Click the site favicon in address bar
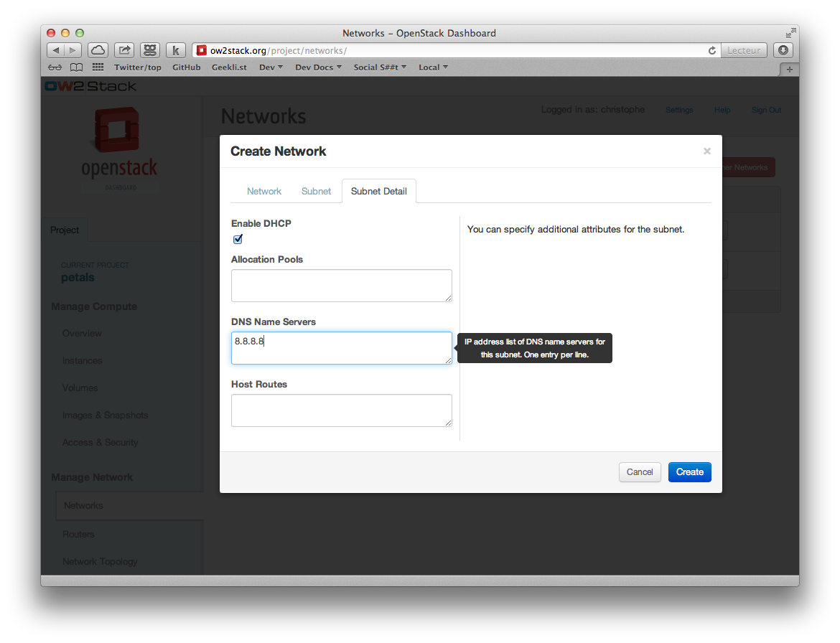This screenshot has width=840, height=643. [202, 50]
